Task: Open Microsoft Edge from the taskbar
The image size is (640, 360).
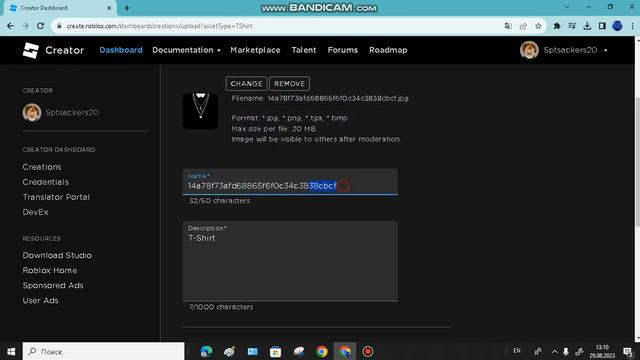Action: click(x=207, y=351)
